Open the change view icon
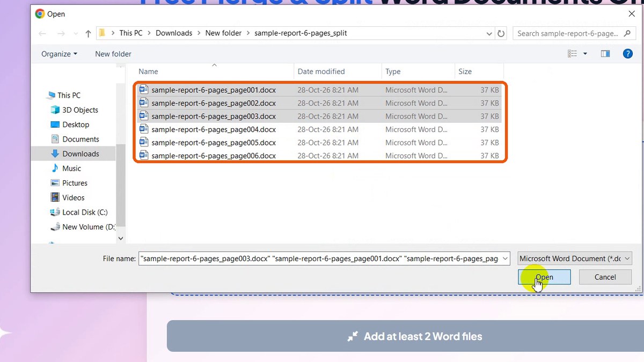The height and width of the screenshot is (362, 644). [x=572, y=54]
